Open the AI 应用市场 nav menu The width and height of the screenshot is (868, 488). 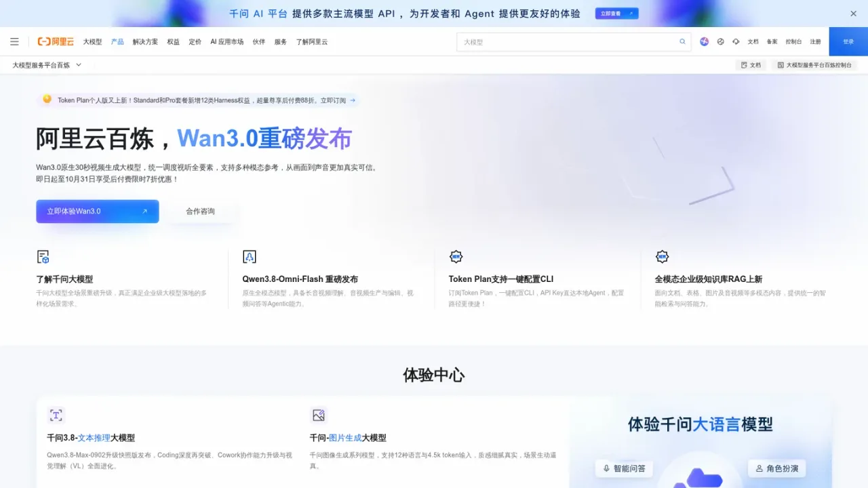226,42
